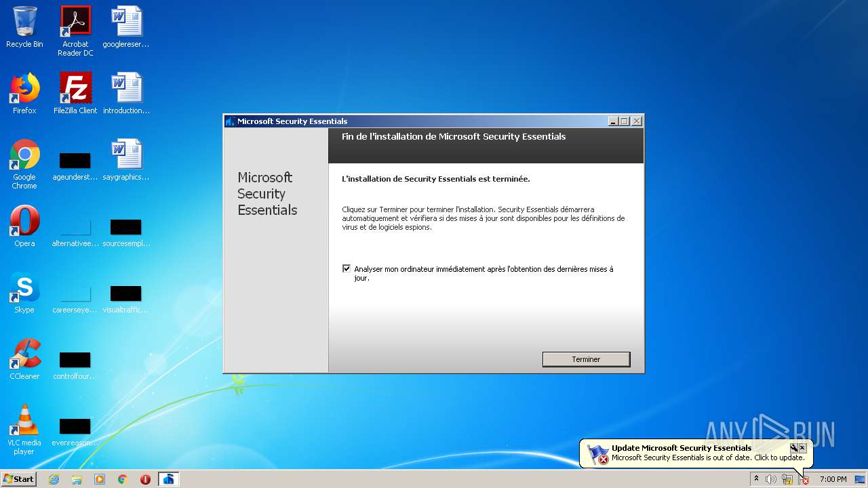Open the saygraphics Word document
The height and width of the screenshot is (488, 868).
[126, 160]
